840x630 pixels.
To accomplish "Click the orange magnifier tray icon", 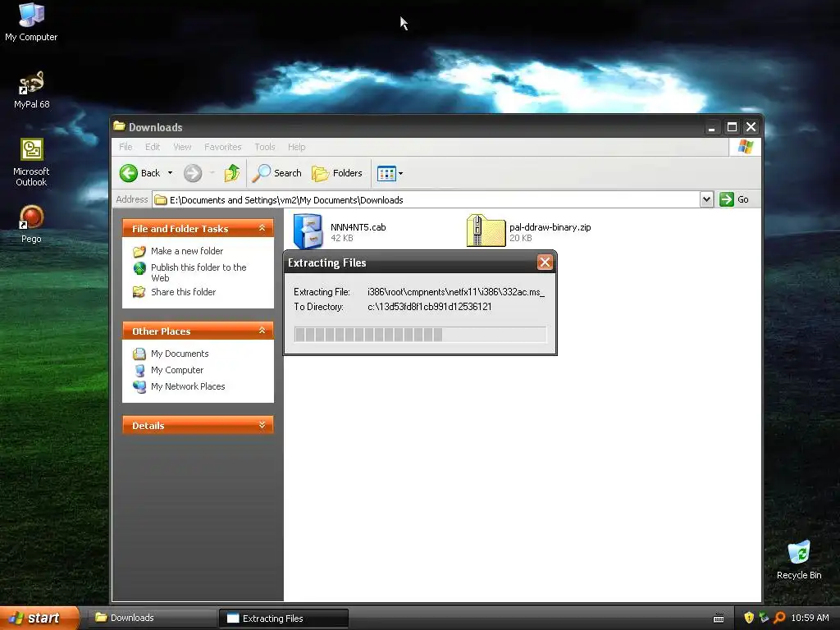I will [779, 618].
